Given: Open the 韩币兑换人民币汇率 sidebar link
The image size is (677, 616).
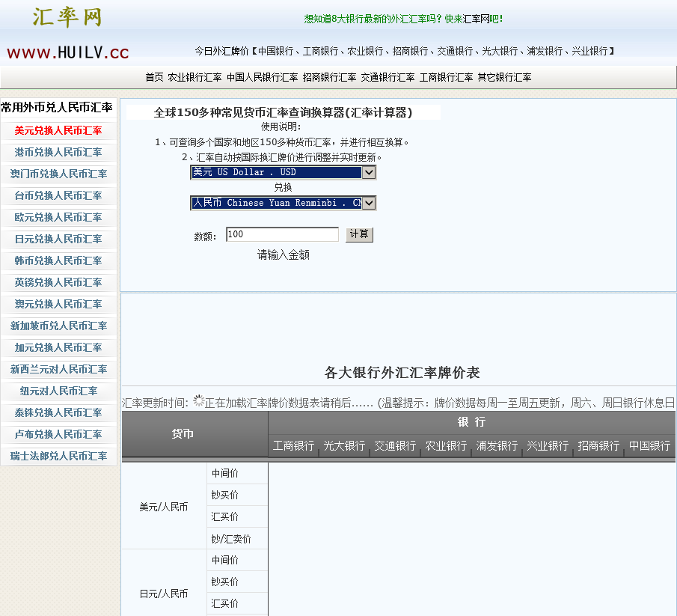Looking at the screenshot, I should point(58,260).
